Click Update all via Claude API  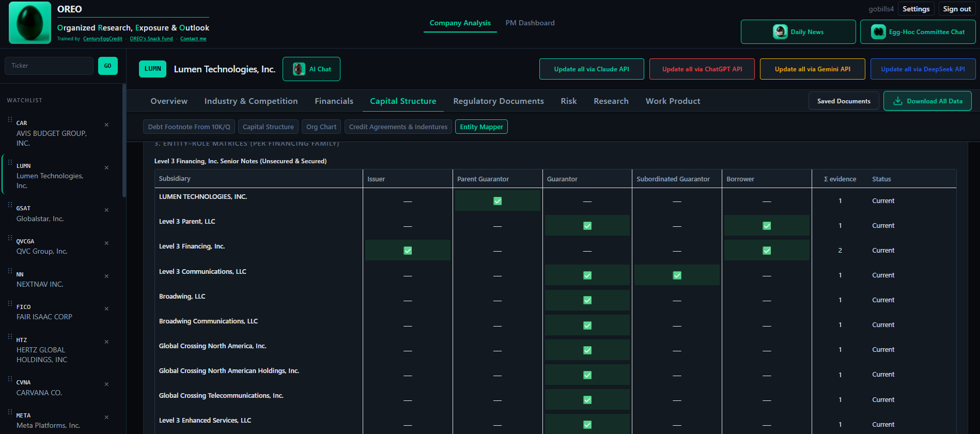coord(592,69)
